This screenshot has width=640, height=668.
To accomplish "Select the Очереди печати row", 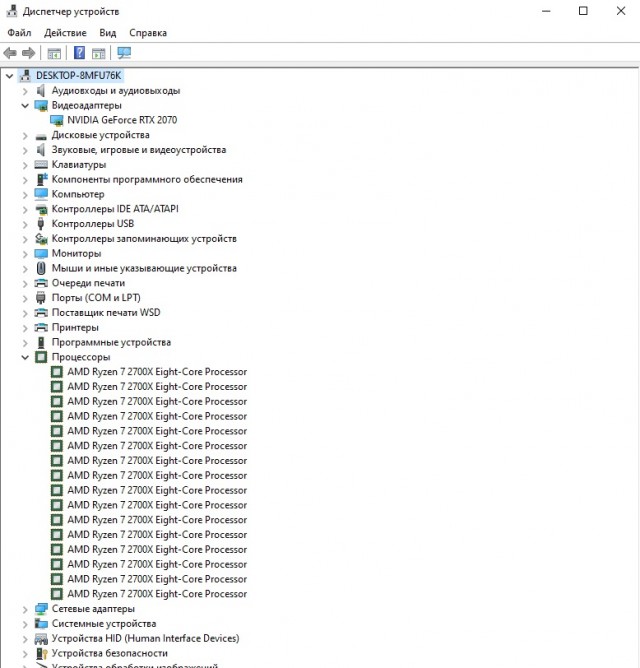I will pyautogui.click(x=88, y=283).
